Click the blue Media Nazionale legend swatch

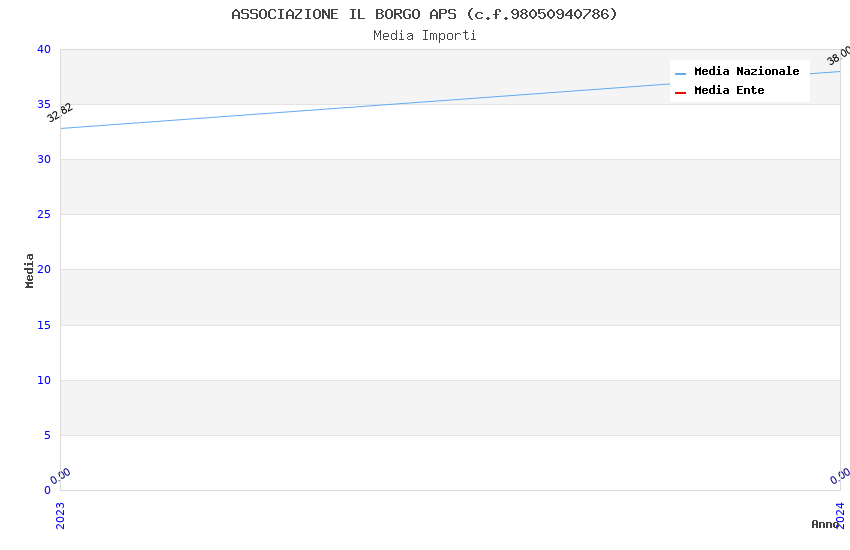[680, 73]
